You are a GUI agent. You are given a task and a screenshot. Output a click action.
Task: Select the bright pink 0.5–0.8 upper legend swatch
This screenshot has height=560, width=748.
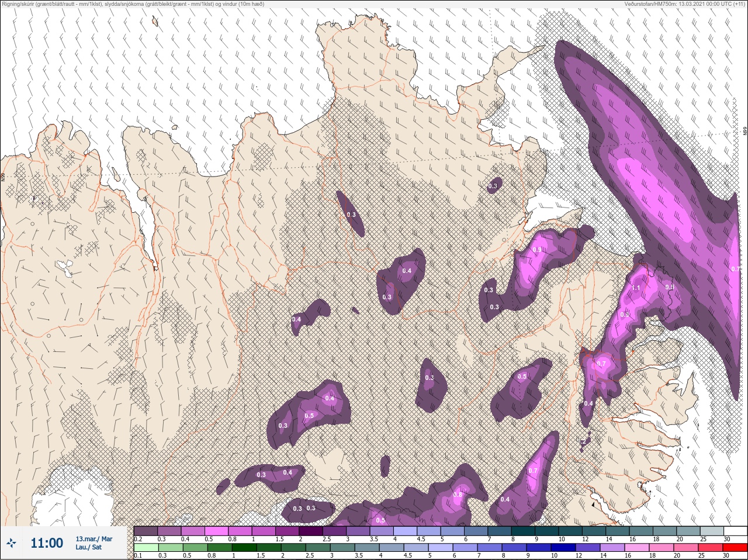[x=216, y=531]
